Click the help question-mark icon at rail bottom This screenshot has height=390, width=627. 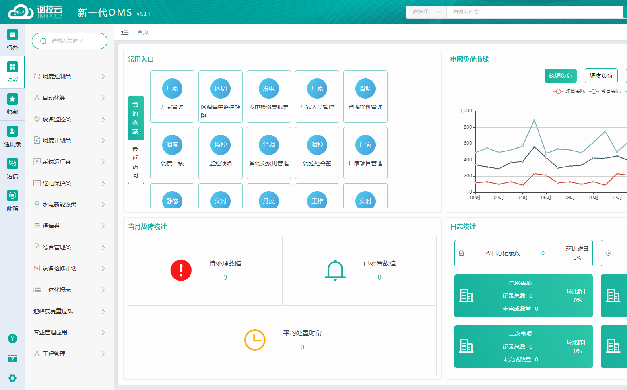[x=12, y=338]
